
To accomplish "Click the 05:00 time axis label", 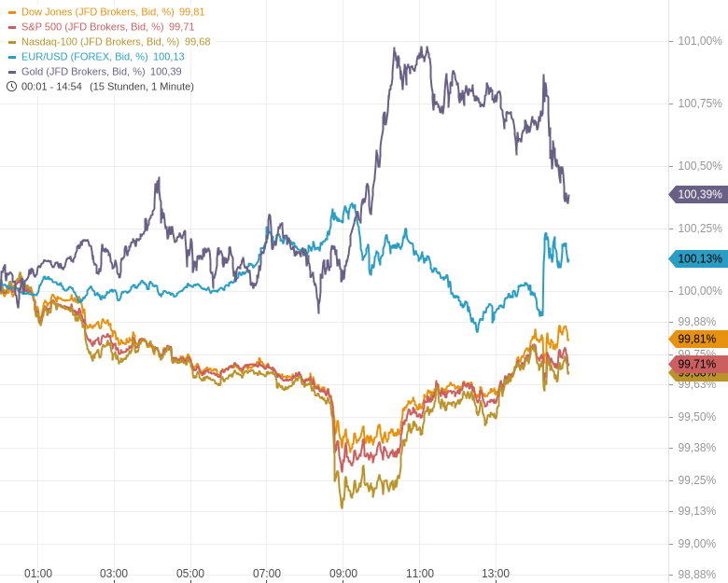I will 190,574.
